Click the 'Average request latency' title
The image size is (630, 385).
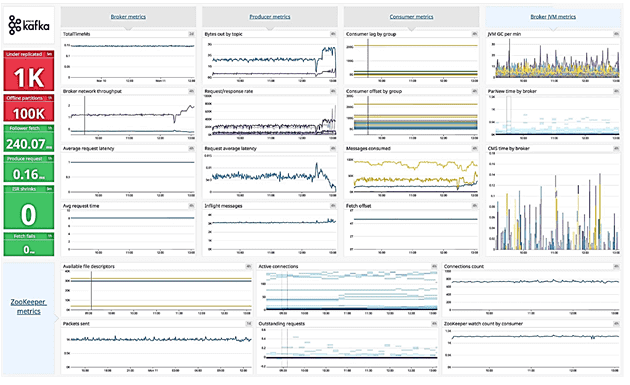(x=88, y=149)
